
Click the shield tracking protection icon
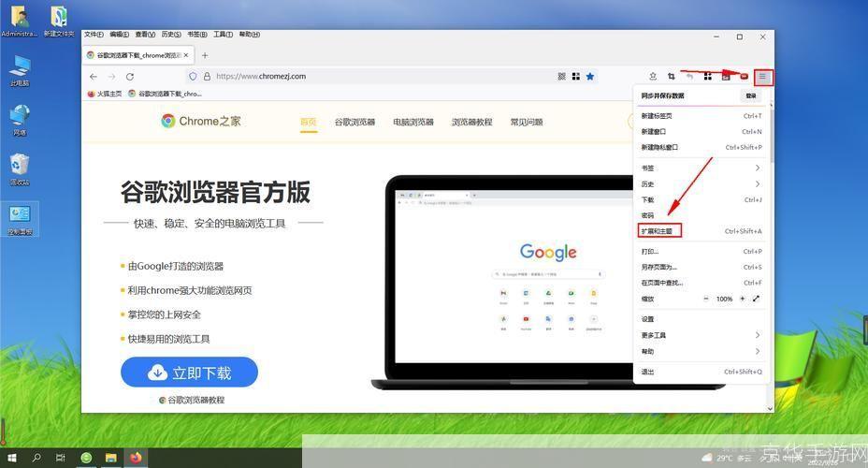click(193, 77)
